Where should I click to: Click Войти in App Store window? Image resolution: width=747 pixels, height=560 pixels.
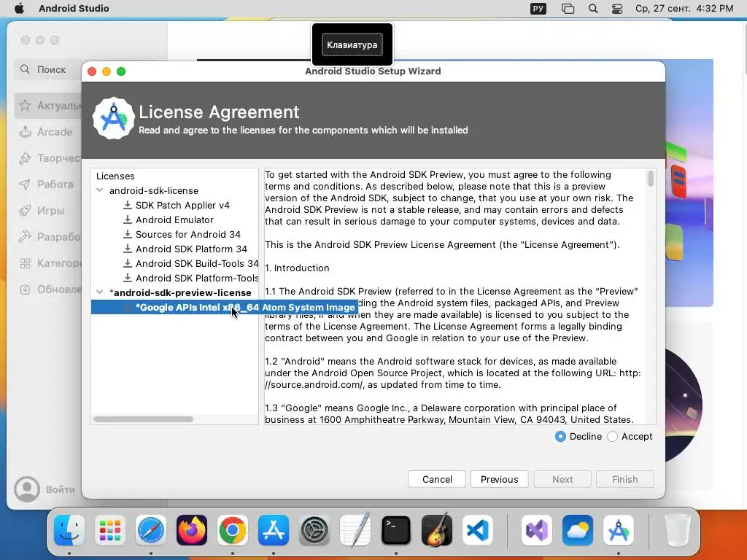click(61, 489)
